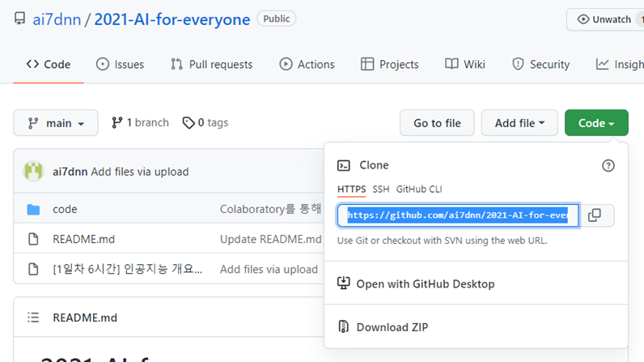This screenshot has height=362, width=644.
Task: Click the ZIP file icon
Action: (343, 326)
